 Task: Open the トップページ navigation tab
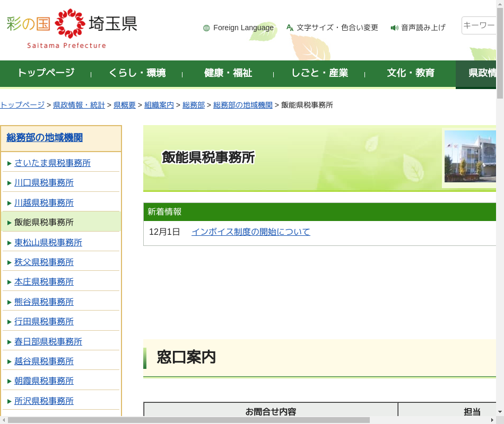[x=46, y=73]
